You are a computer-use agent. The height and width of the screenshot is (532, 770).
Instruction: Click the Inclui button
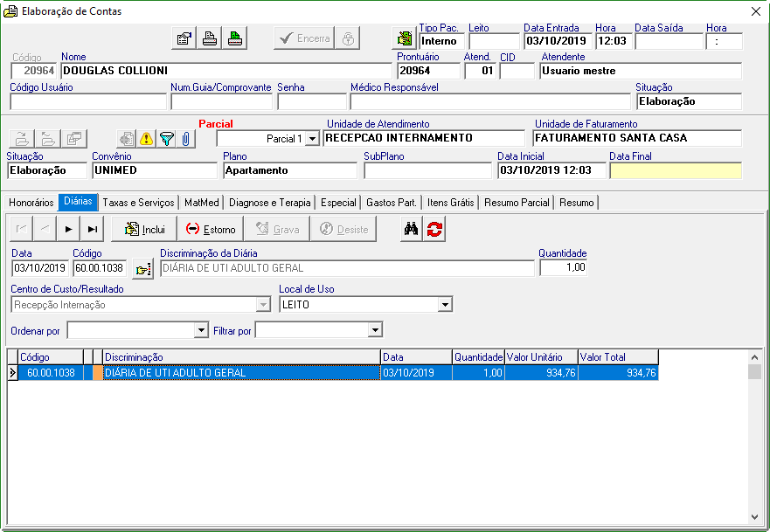(144, 229)
